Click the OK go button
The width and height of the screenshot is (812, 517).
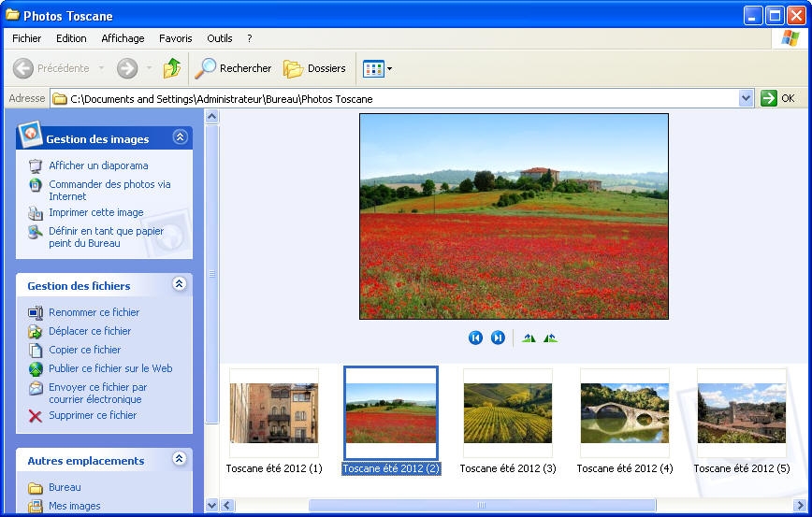click(x=777, y=98)
